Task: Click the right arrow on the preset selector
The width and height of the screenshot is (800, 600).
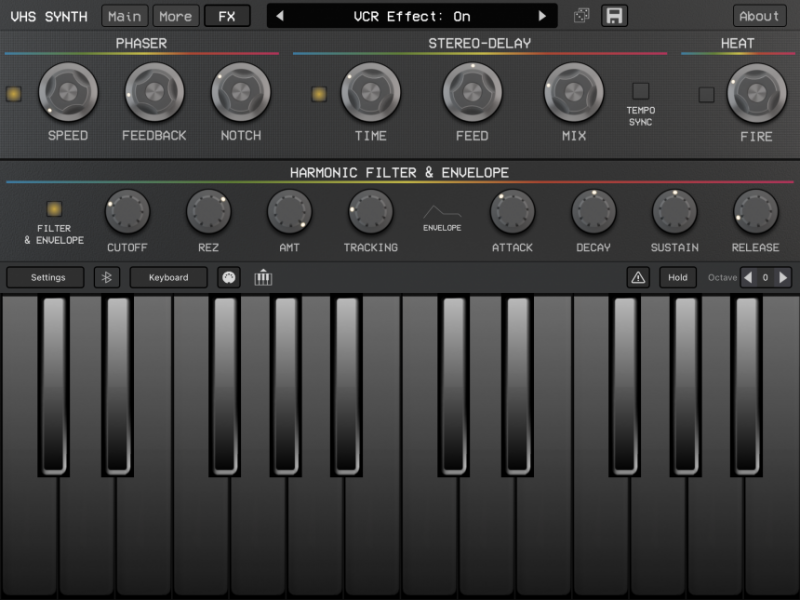Action: [x=543, y=15]
